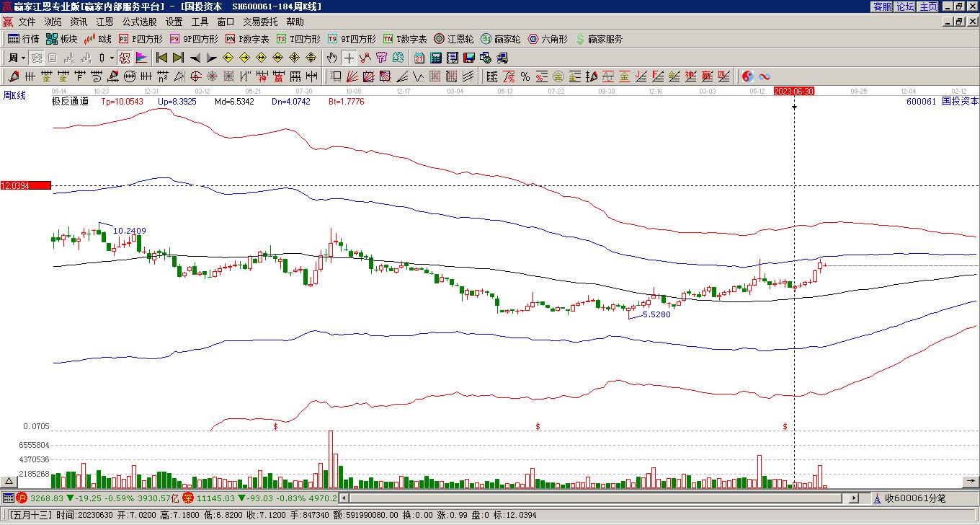980x525 pixels.
Task: Open the 江恩 menu
Action: pos(104,22)
